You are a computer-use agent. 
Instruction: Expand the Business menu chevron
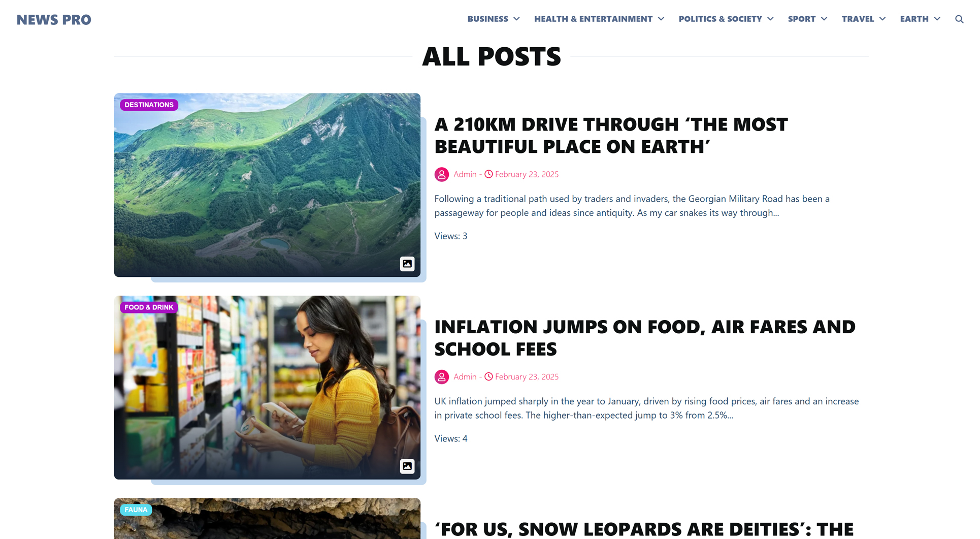click(516, 19)
